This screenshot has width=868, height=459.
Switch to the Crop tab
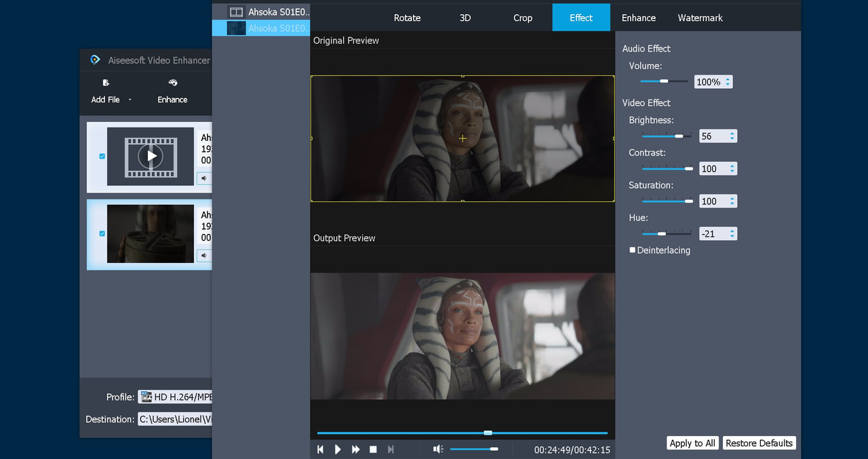[x=523, y=18]
